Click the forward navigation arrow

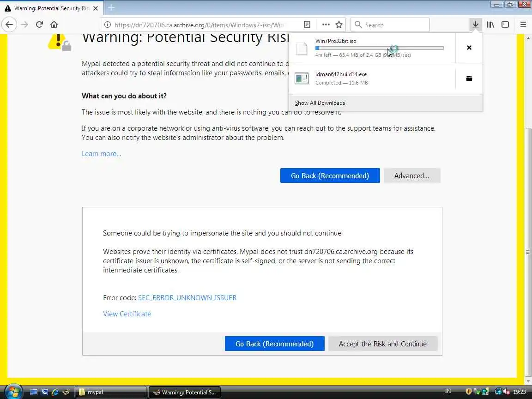[24, 24]
